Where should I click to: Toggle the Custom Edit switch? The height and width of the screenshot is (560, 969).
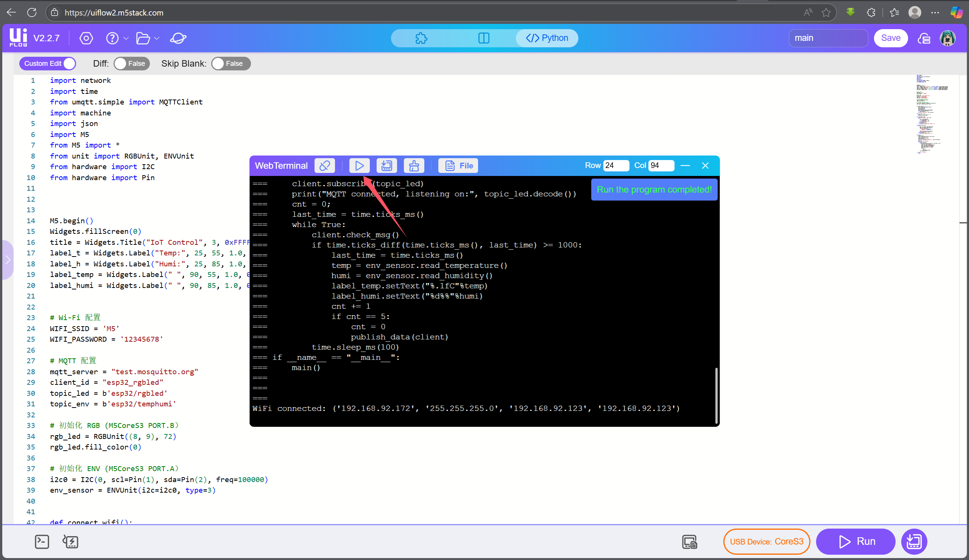(x=48, y=64)
